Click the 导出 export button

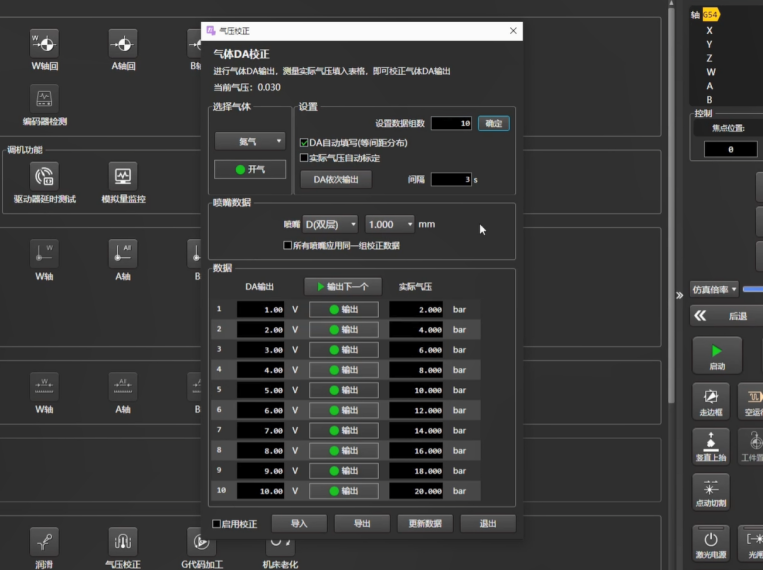pos(361,524)
